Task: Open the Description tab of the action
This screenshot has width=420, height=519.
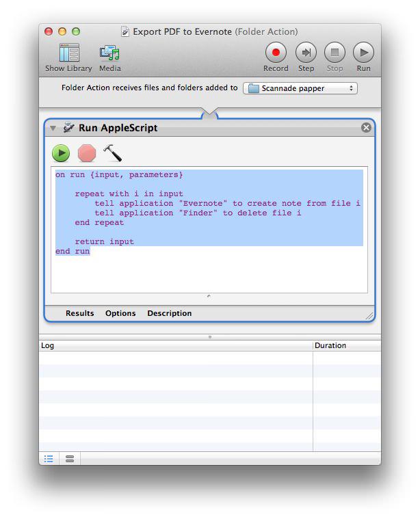Action: 169,313
